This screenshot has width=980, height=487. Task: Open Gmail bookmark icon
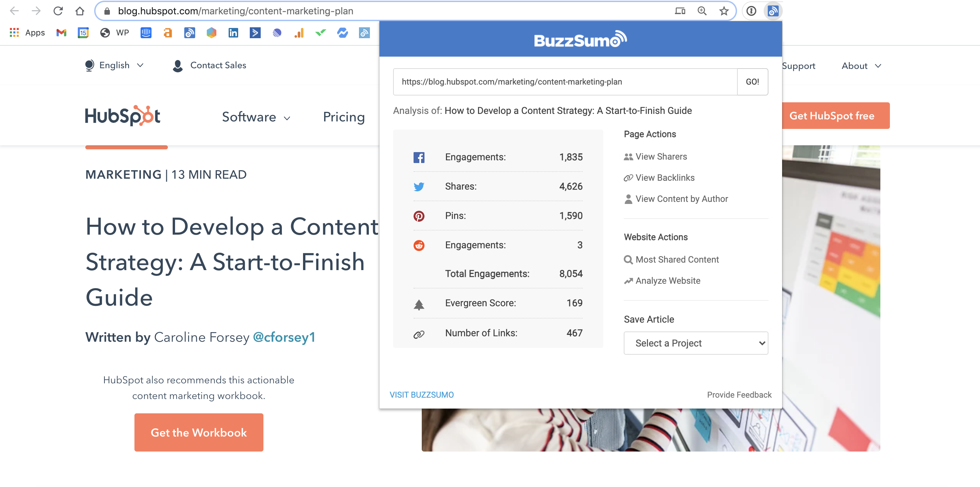click(x=61, y=33)
